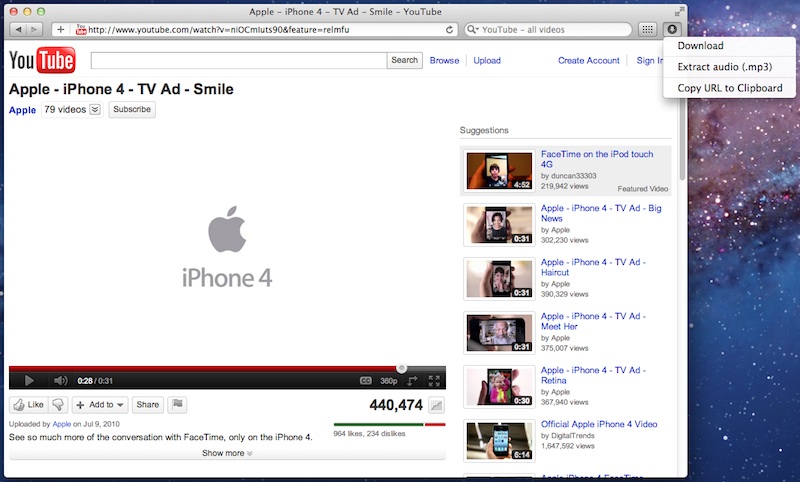Click the play button in the video player
Image resolution: width=800 pixels, height=482 pixels.
(29, 381)
